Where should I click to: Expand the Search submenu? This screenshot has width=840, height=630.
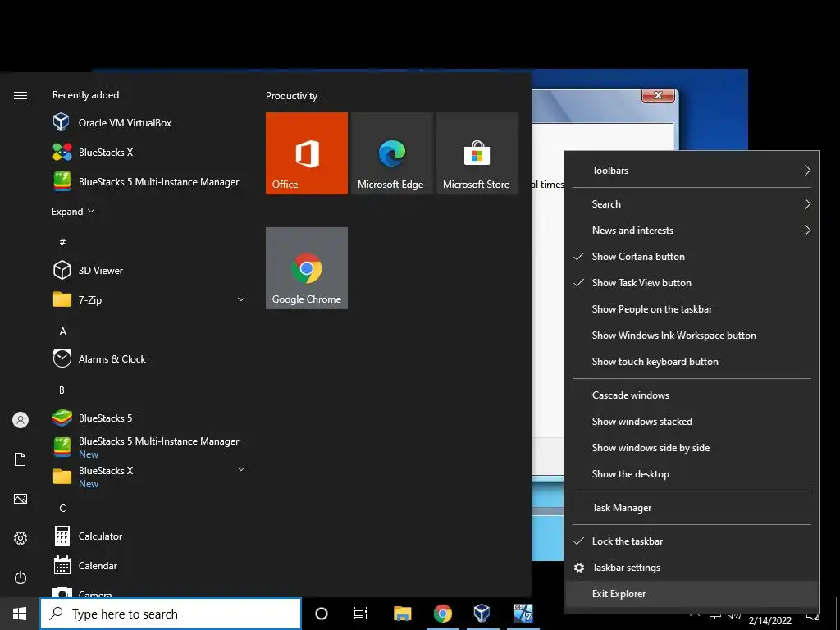tap(692, 204)
